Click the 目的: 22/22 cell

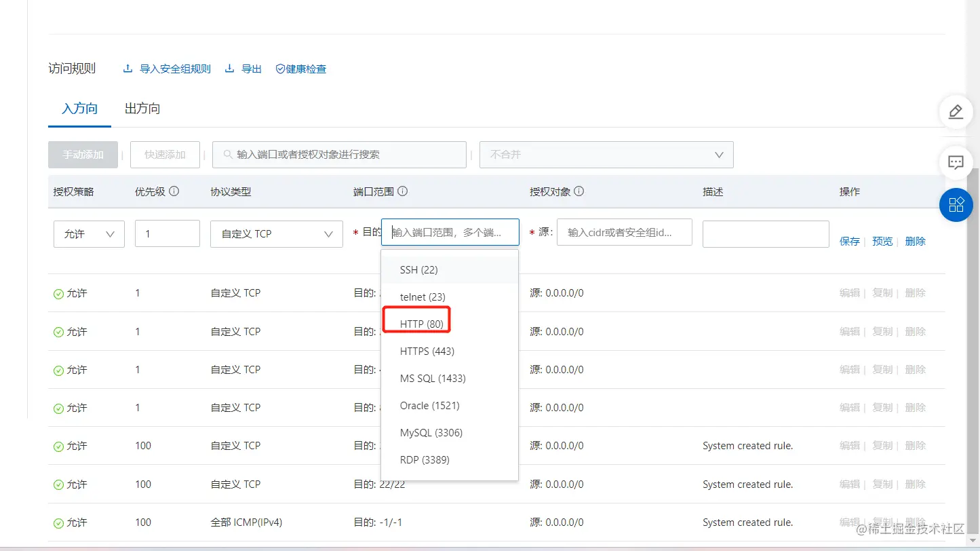378,484
